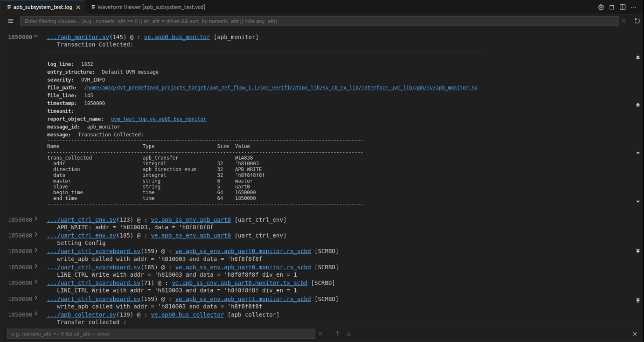Click the single up-arrow navigation icon
Viewport: 644px width, 342px height.
tap(638, 152)
